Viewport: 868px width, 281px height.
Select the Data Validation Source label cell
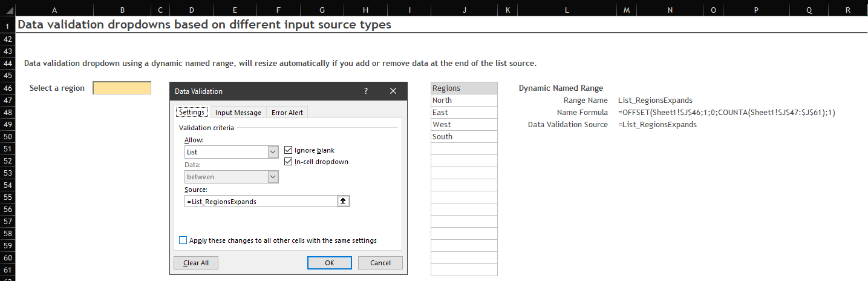coord(568,125)
